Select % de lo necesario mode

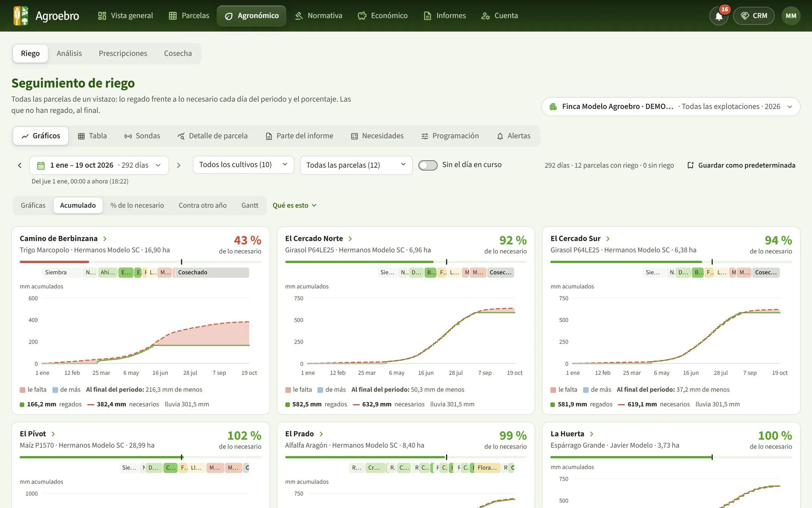[137, 205]
